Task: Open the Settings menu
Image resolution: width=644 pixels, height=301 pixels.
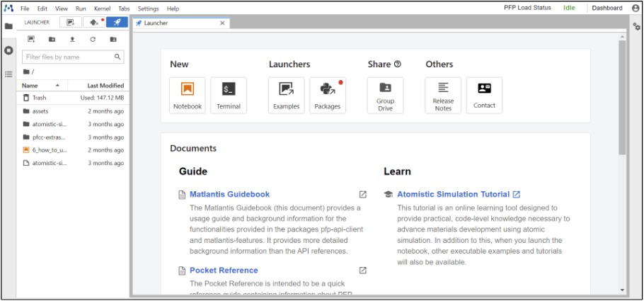Action: click(x=148, y=8)
